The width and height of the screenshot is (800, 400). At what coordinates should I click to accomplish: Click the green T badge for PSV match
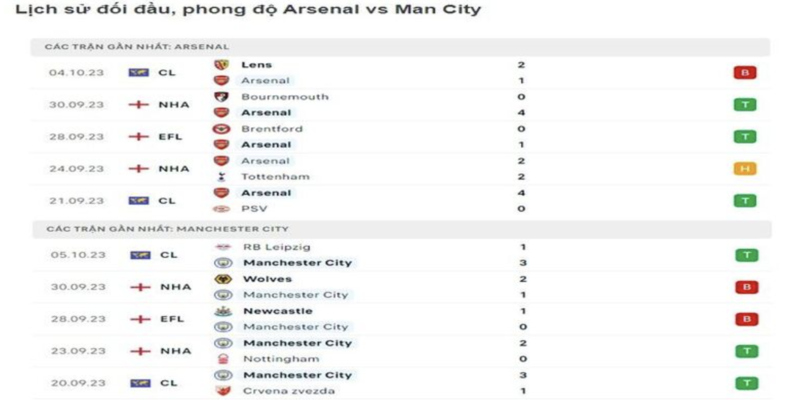coord(744,201)
